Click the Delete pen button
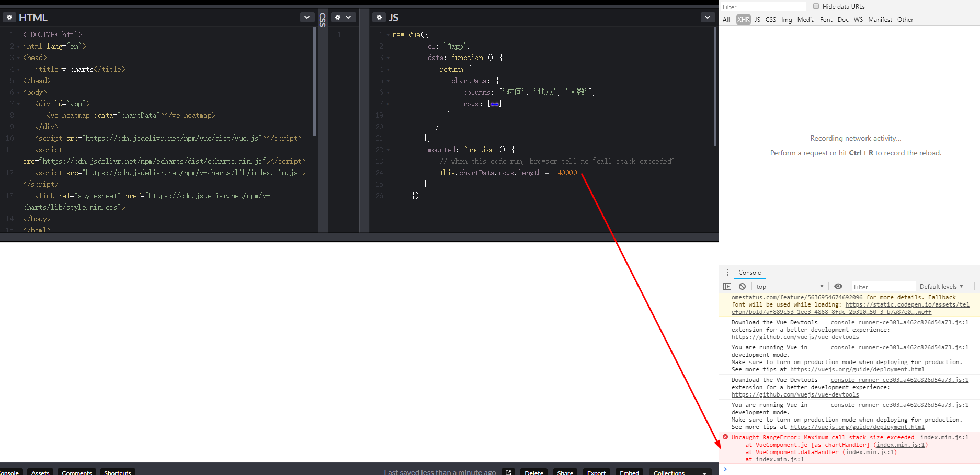The height and width of the screenshot is (475, 980). pyautogui.click(x=534, y=472)
